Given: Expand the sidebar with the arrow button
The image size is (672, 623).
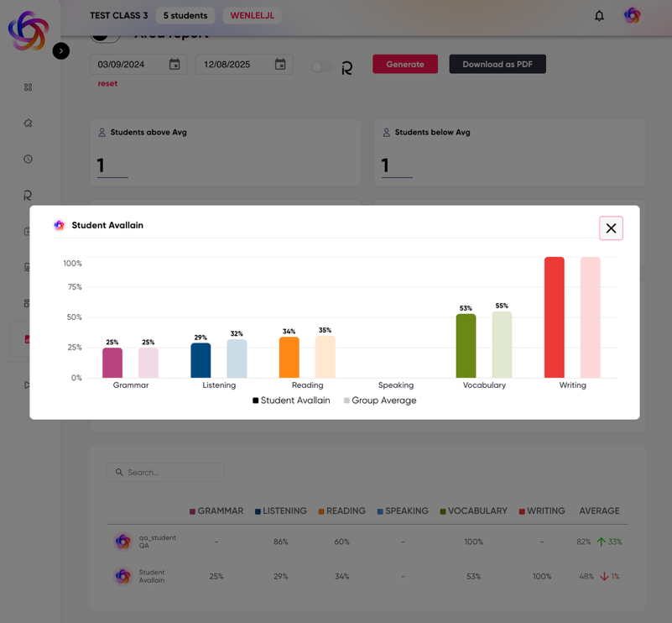Looking at the screenshot, I should 61,51.
